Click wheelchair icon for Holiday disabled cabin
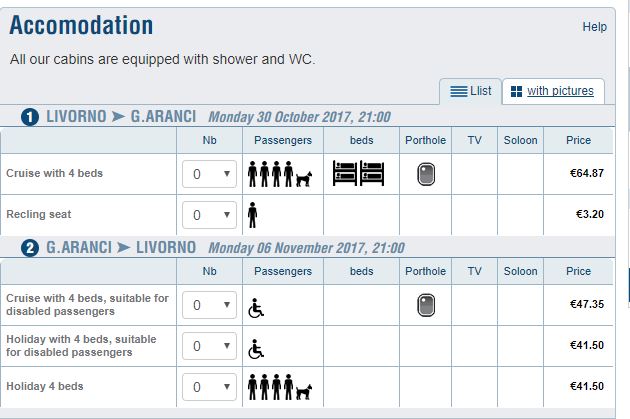Viewport: 630px width, 419px height. tap(256, 348)
